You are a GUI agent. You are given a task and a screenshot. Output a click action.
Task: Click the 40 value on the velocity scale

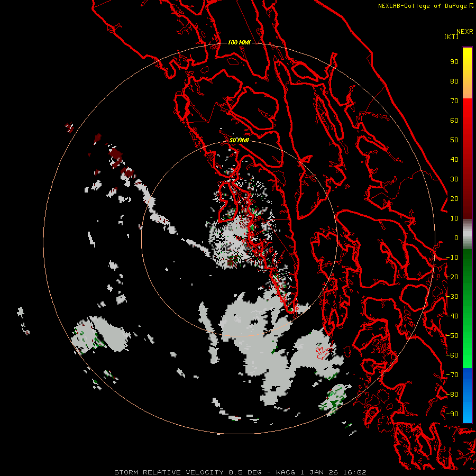point(454,159)
